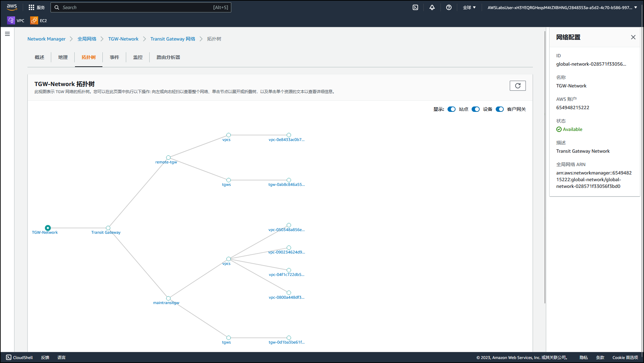Toggle the sites (站点) display switch
This screenshot has width=644, height=363.
[x=452, y=109]
